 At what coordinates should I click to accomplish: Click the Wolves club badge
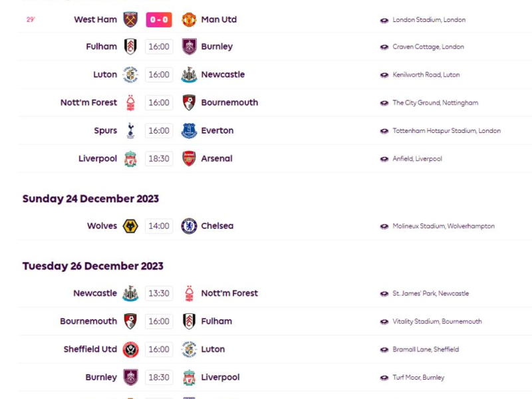130,226
